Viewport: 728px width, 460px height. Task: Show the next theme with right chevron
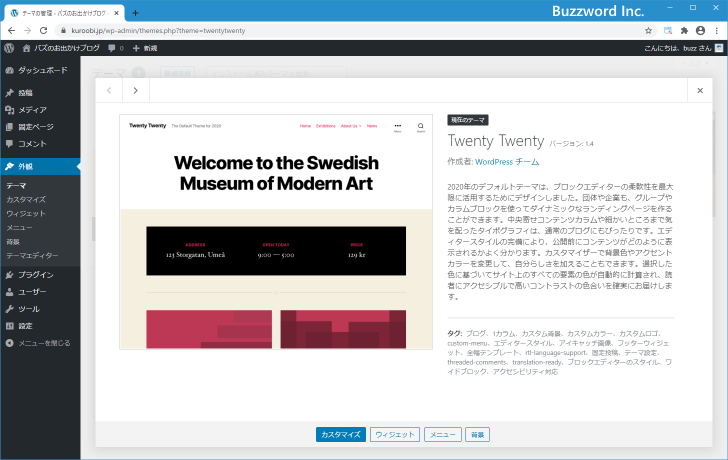pos(136,91)
